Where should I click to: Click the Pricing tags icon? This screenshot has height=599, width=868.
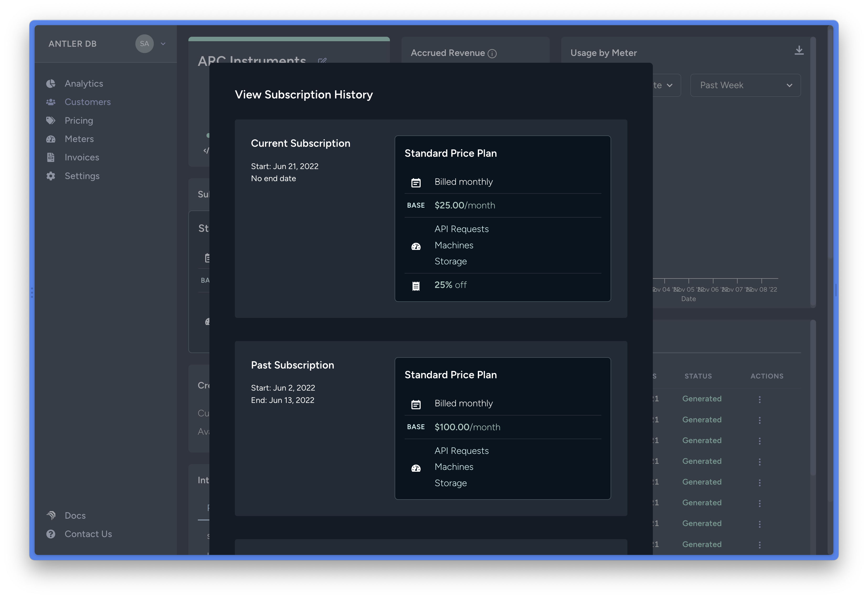point(51,120)
